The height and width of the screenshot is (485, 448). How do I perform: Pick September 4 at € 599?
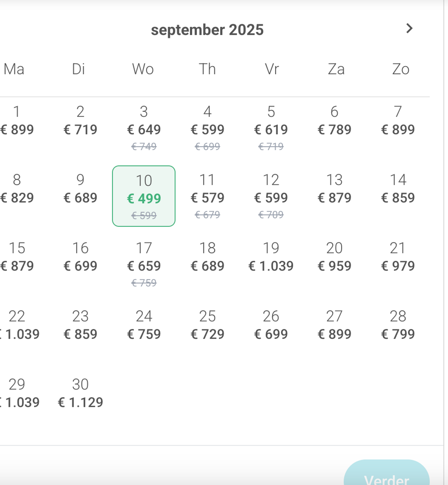coord(208,128)
